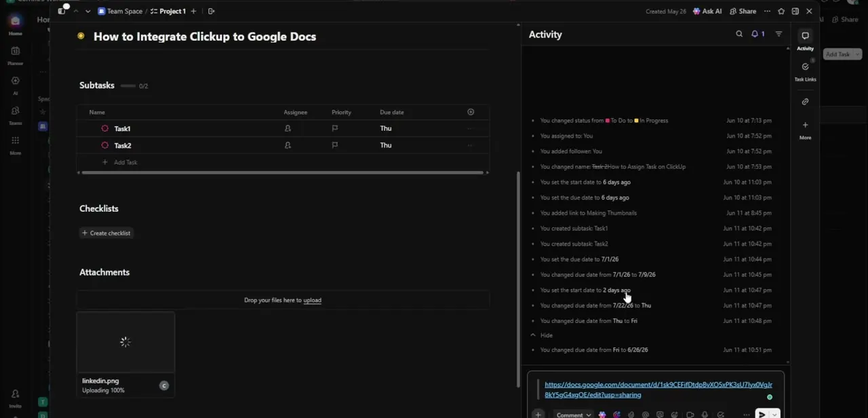The image size is (868, 418).
Task: Assign a user to Task2
Action: click(288, 145)
